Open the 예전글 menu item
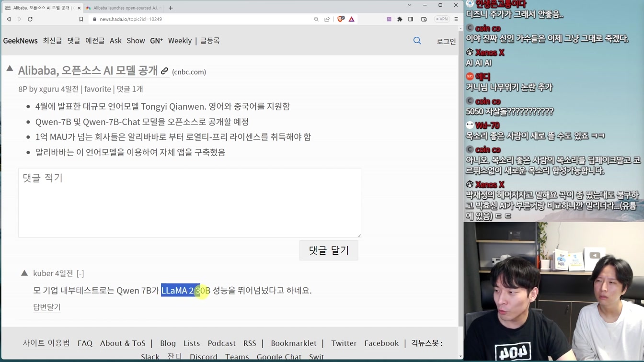644x362 pixels. 95,41
